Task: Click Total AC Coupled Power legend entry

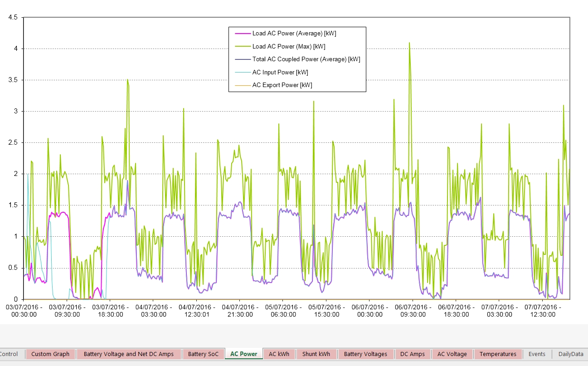Action: click(x=306, y=59)
